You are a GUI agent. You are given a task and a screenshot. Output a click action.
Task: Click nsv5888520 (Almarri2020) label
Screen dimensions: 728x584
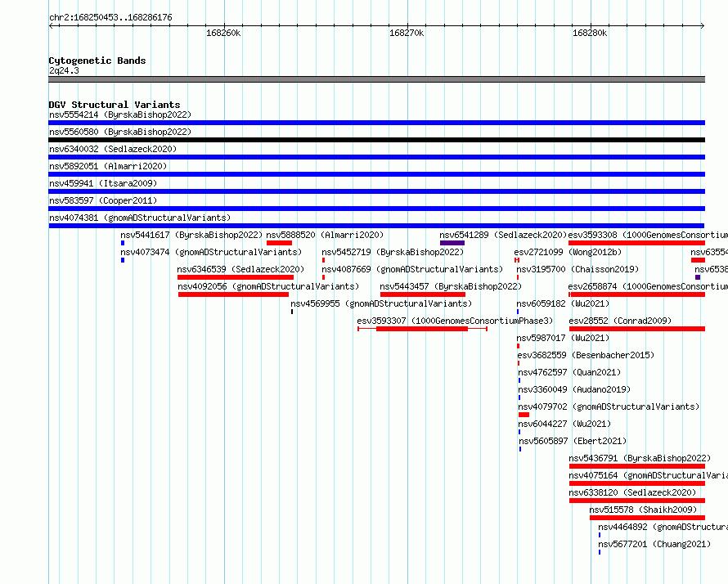point(325,235)
